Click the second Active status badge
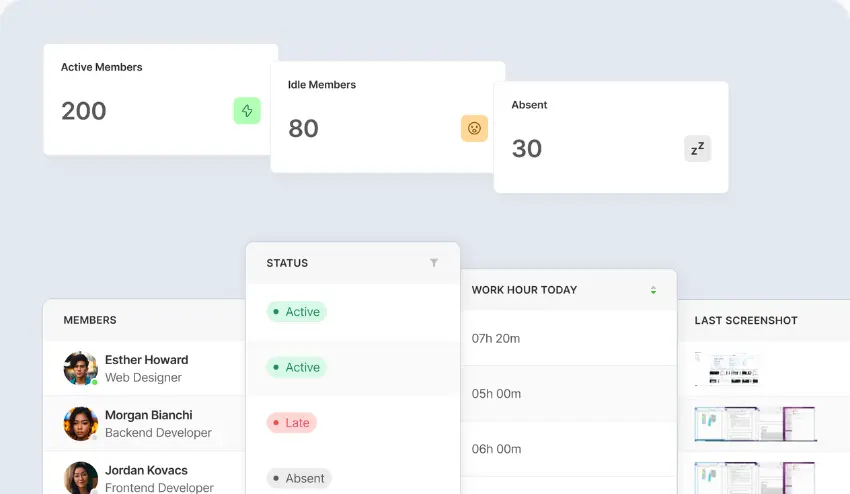This screenshot has height=494, width=850. coord(297,367)
